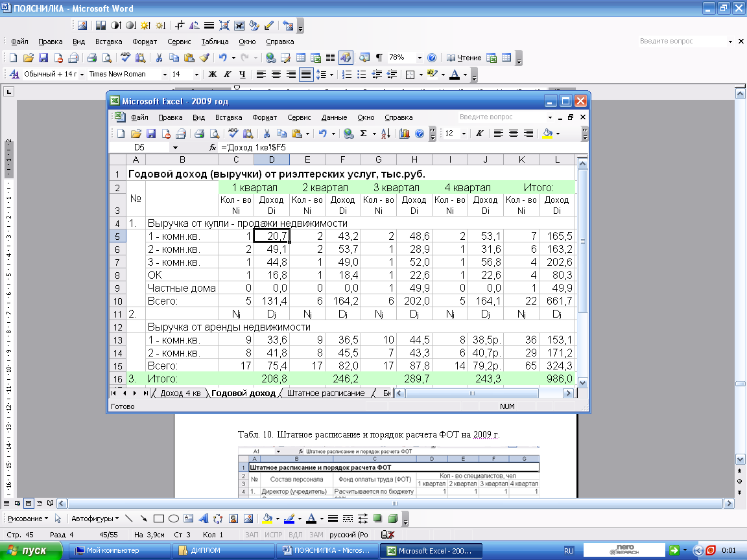
Task: Open the Chart Wizard in Excel toolbar
Action: coord(405,134)
